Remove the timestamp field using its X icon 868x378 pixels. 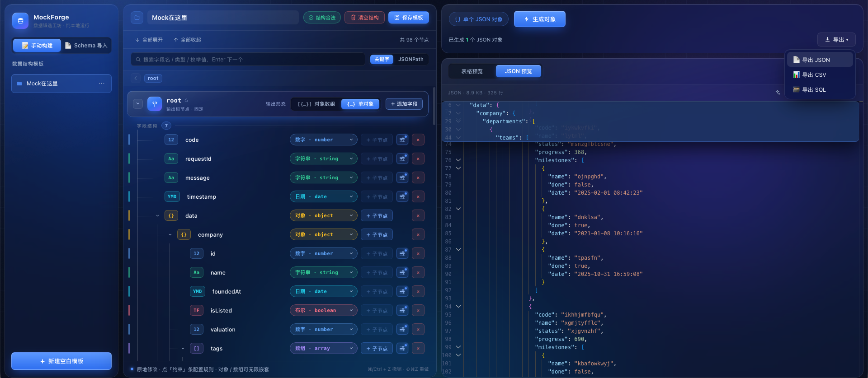[x=418, y=197]
